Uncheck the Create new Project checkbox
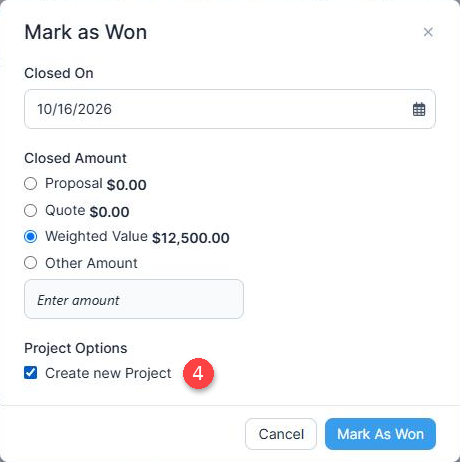Image resolution: width=460 pixels, height=462 pixels. coord(31,373)
